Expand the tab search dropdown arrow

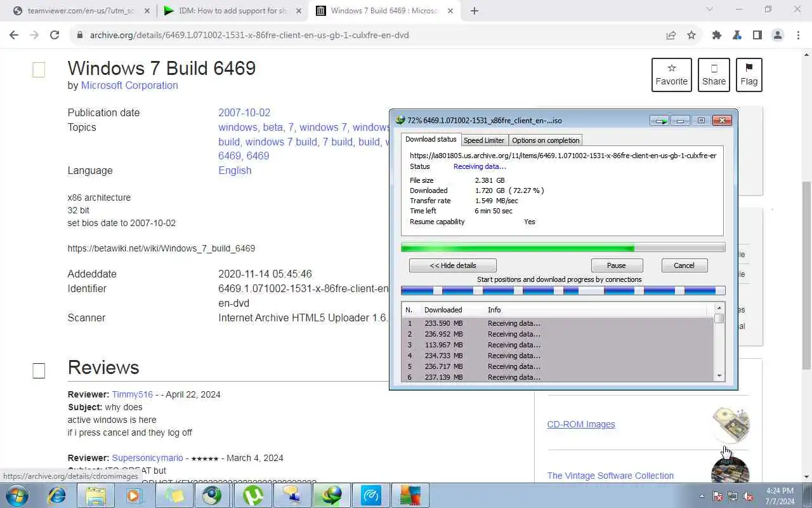tap(710, 9)
